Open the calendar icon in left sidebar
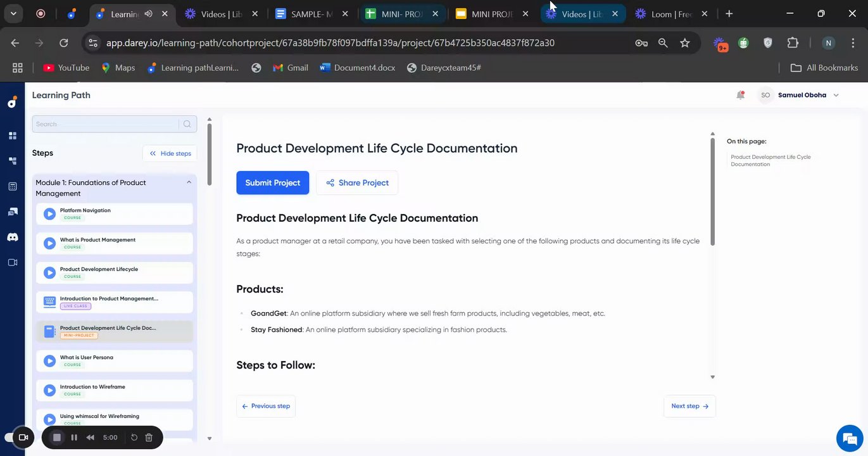The width and height of the screenshot is (868, 456). [x=12, y=186]
